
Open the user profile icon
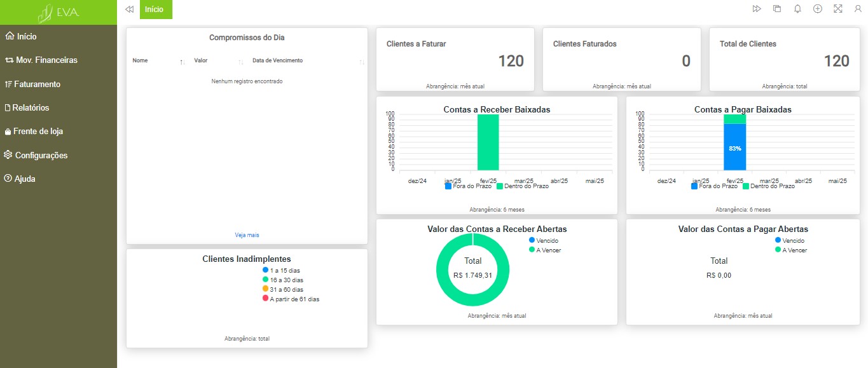pos(858,9)
